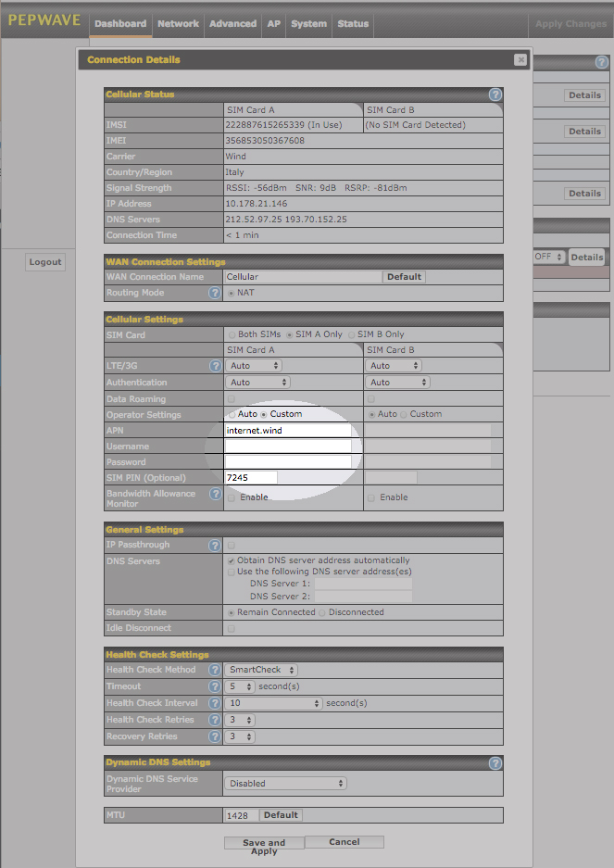Open help for Health Check Interval
Viewport: 614px width, 868px height.
tap(215, 703)
